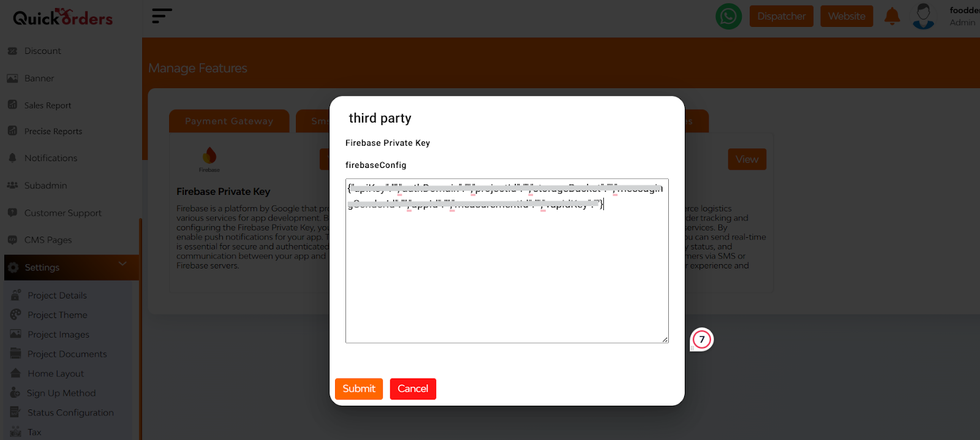Open Status Configuration settings
The height and width of the screenshot is (440, 980).
[70, 413]
